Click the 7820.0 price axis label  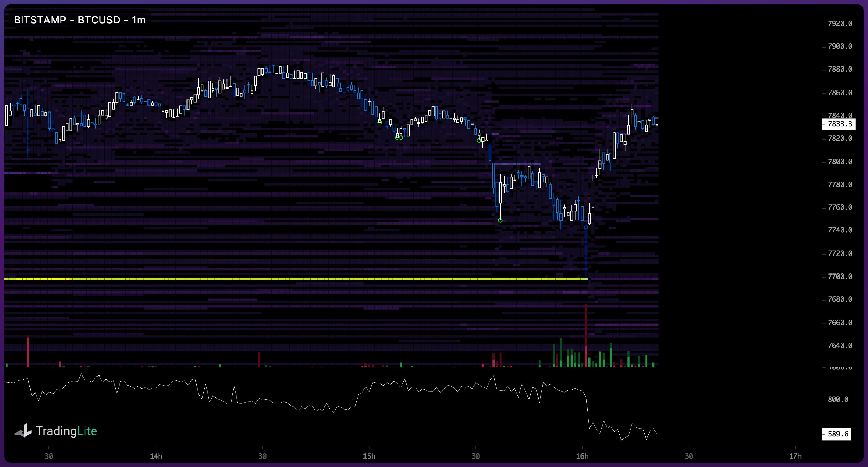(840, 138)
